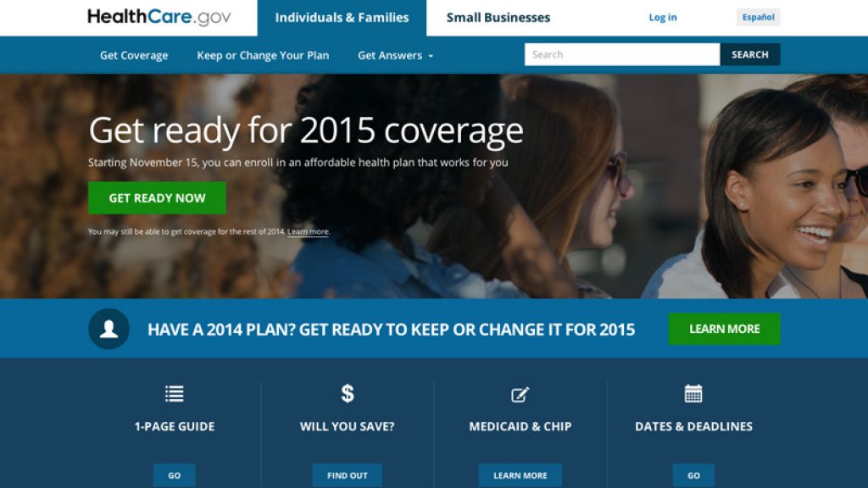Switch language with the Español button
This screenshot has width=868, height=488.
pos(758,17)
